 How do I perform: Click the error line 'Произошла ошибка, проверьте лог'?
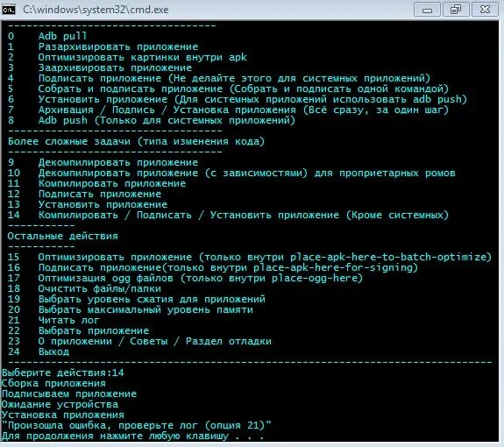click(x=137, y=425)
